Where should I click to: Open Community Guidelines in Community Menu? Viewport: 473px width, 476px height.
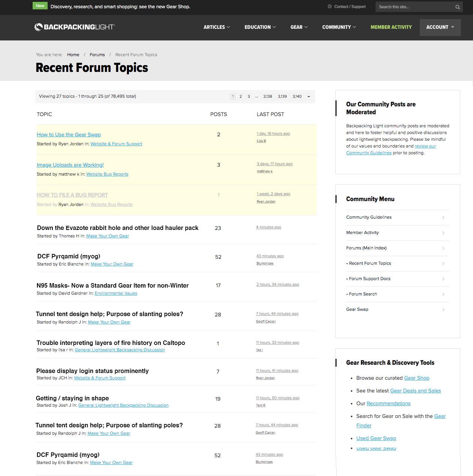pos(369,217)
